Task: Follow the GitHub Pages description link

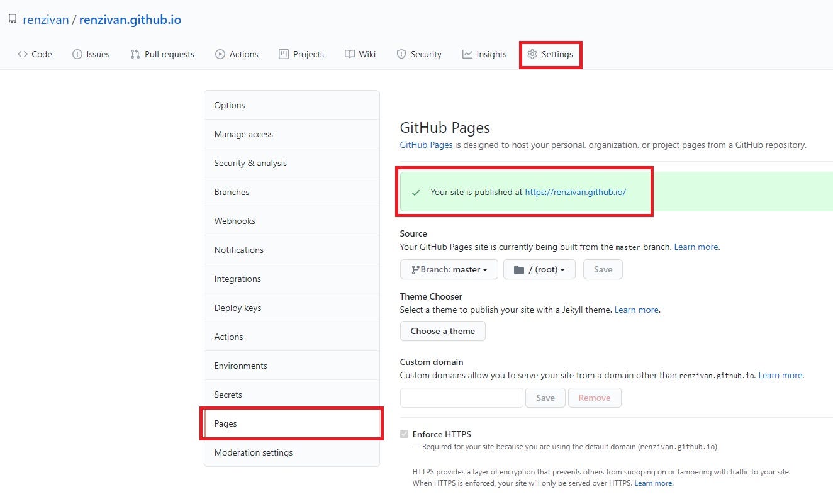Action: pos(426,145)
